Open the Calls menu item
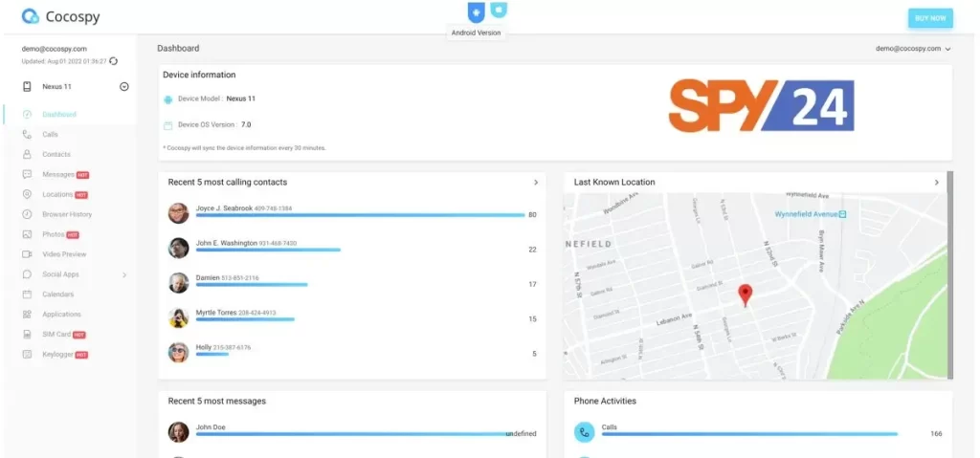The width and height of the screenshot is (980, 458). (x=50, y=134)
